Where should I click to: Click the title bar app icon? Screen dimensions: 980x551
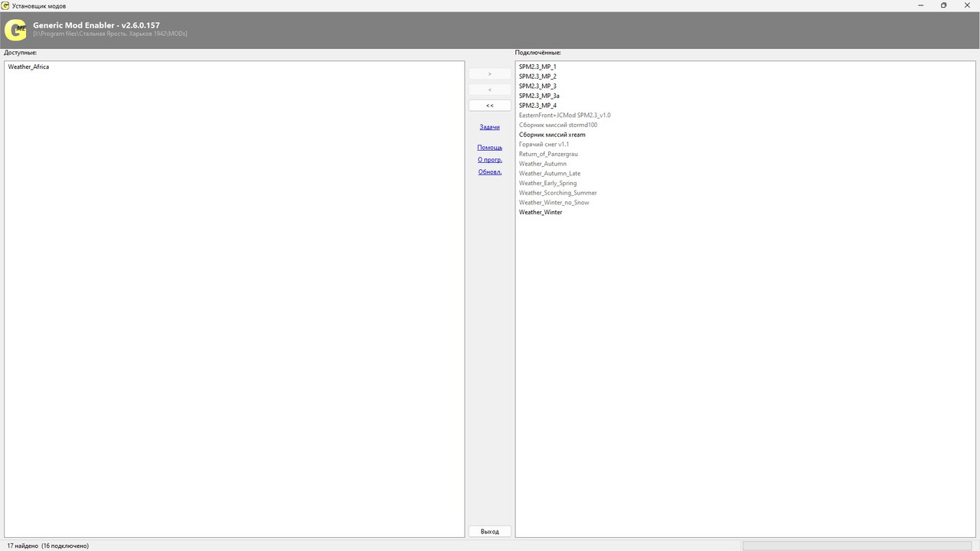tap(6, 5)
